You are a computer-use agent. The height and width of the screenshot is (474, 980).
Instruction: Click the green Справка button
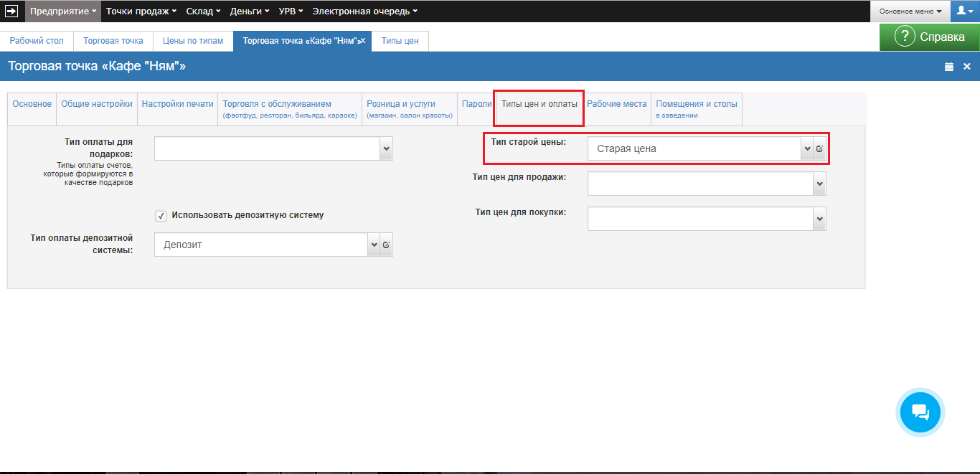[929, 37]
